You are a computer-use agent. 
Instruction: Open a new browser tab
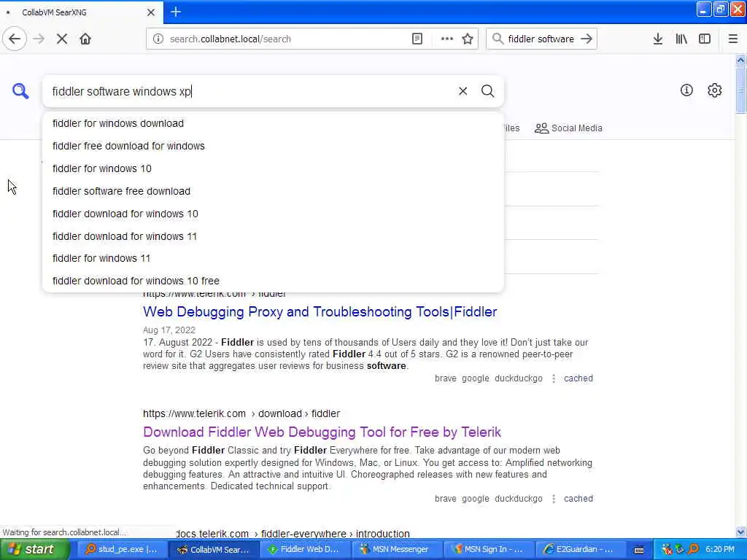(x=176, y=12)
